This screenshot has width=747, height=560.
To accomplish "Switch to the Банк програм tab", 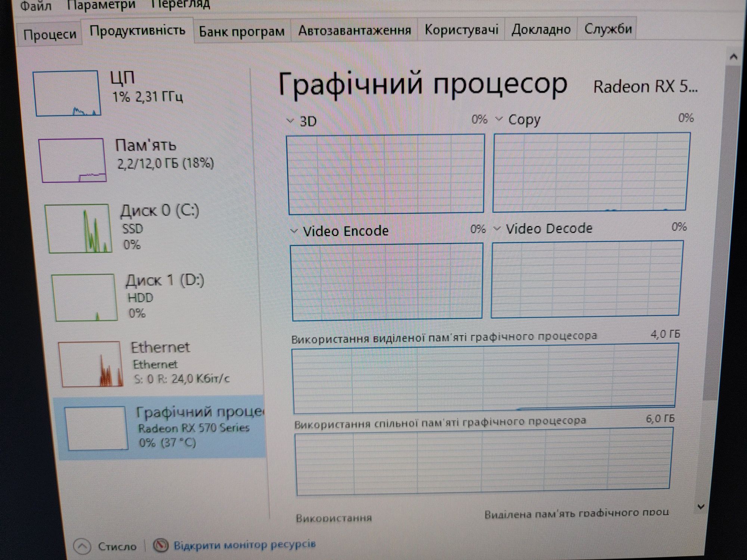I will (241, 31).
